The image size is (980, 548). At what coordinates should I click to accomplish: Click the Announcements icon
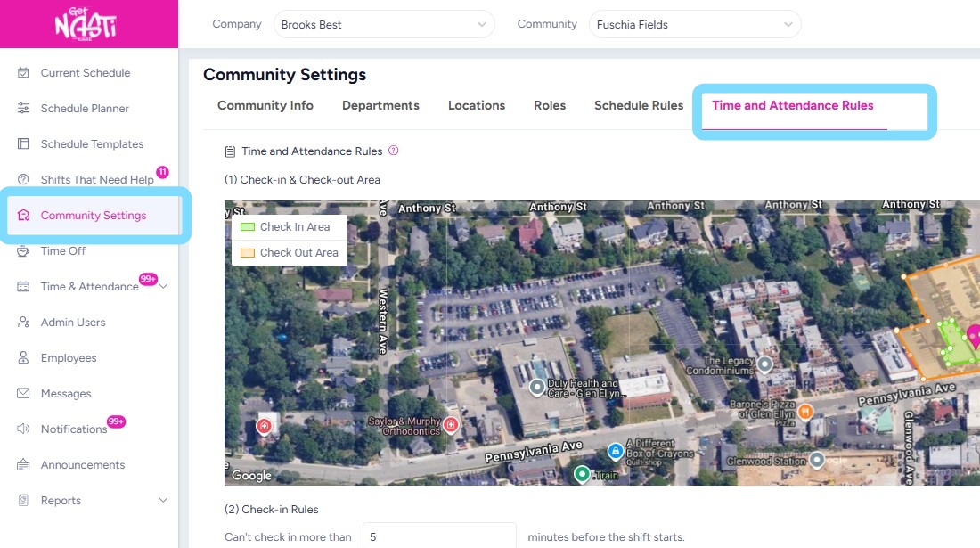click(x=23, y=464)
